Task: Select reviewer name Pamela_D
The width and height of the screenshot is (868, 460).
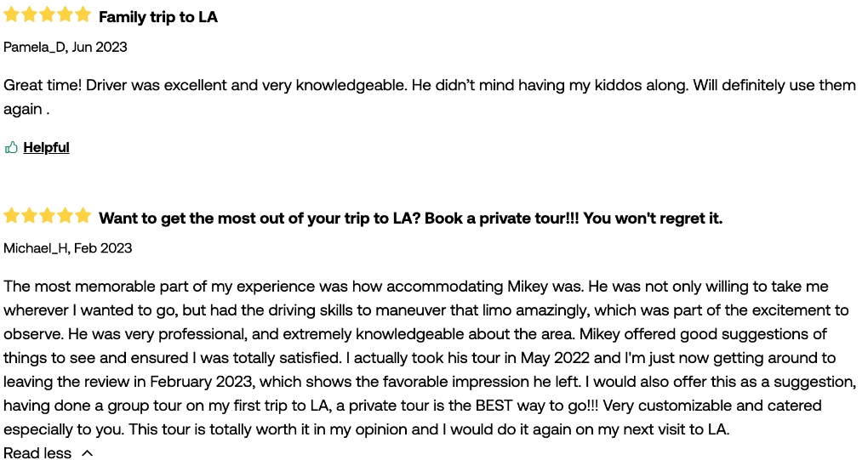Action: [34, 47]
